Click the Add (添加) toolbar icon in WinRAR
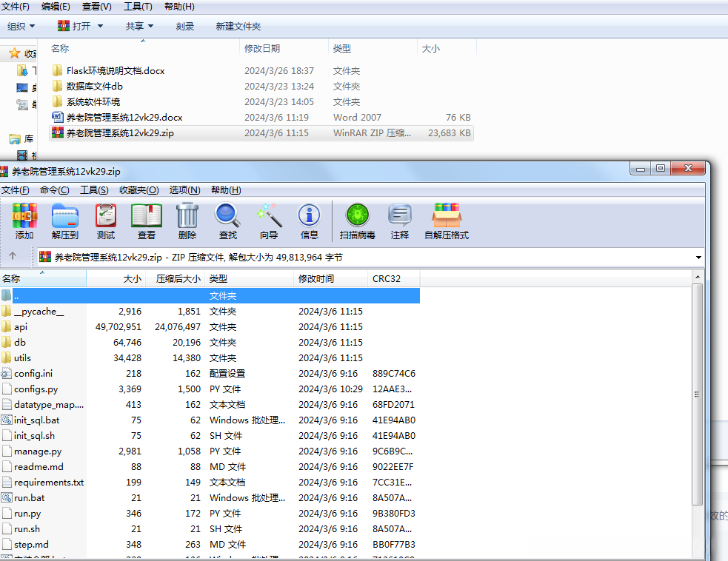The height and width of the screenshot is (561, 728). (24, 221)
